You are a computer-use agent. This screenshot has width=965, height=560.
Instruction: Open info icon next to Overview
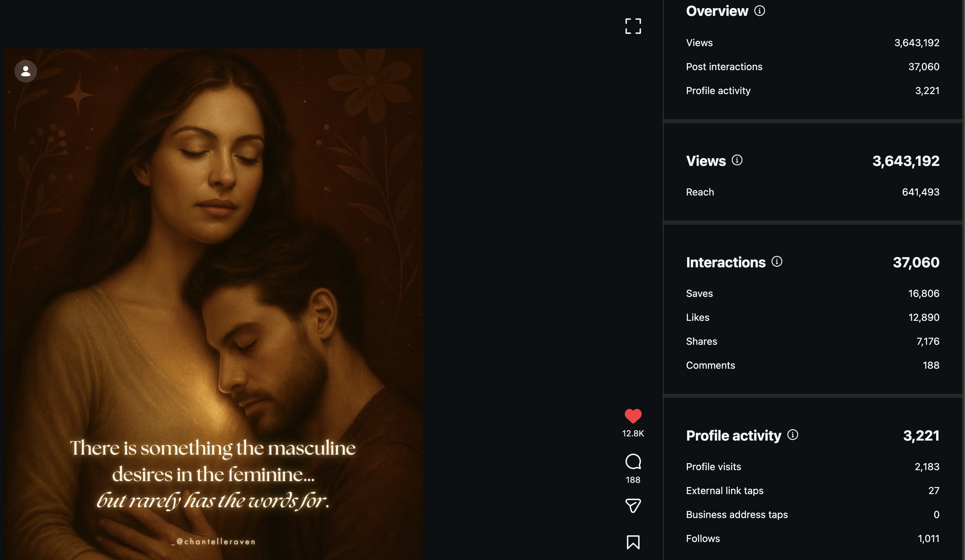[x=760, y=11]
